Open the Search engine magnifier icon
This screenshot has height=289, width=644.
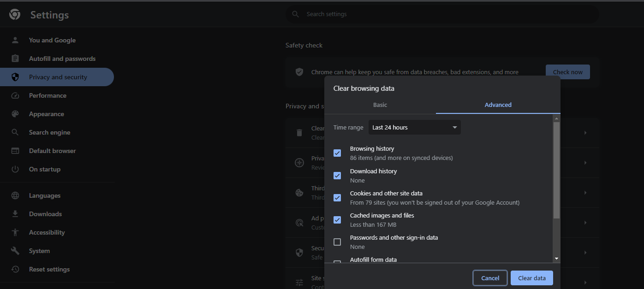tap(15, 132)
